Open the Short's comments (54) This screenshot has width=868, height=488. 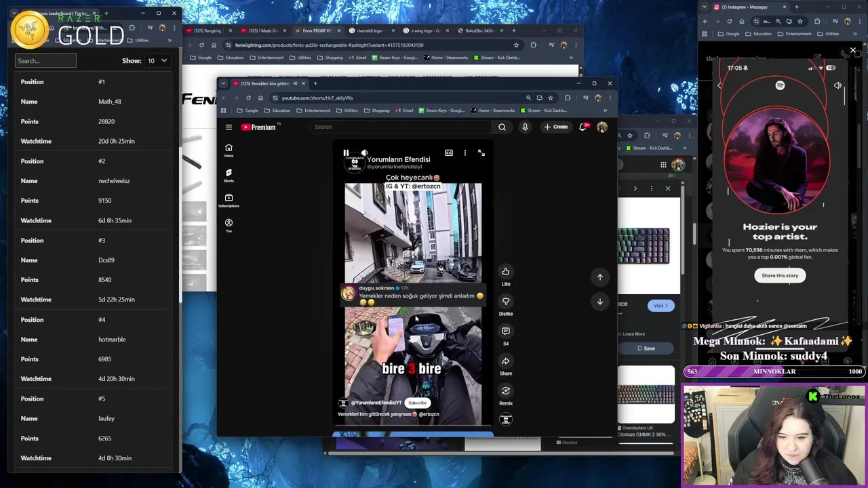coord(505,331)
